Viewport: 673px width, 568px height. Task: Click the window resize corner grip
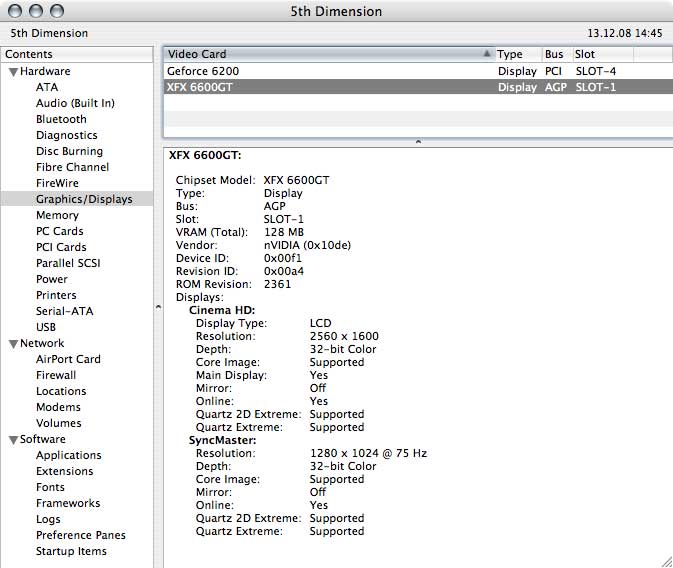point(665,560)
